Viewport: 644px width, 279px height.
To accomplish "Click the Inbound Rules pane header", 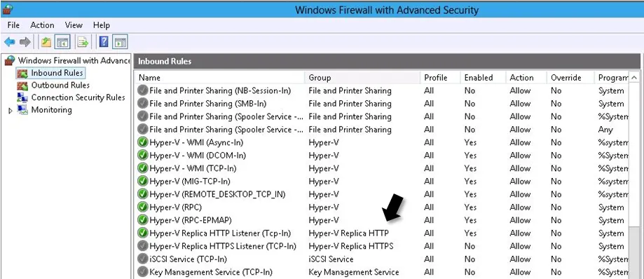I will pos(387,61).
